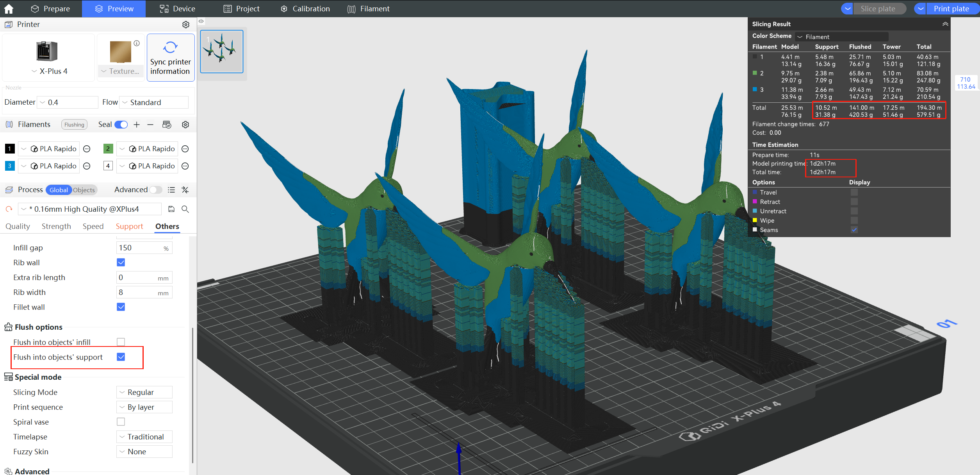Edit filament 3 preset options

tap(87, 166)
